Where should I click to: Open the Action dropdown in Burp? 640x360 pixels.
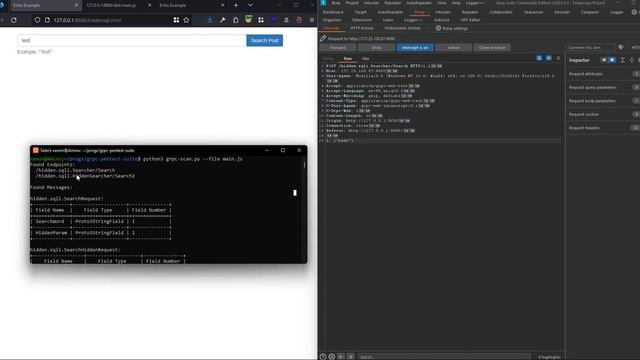coord(453,48)
